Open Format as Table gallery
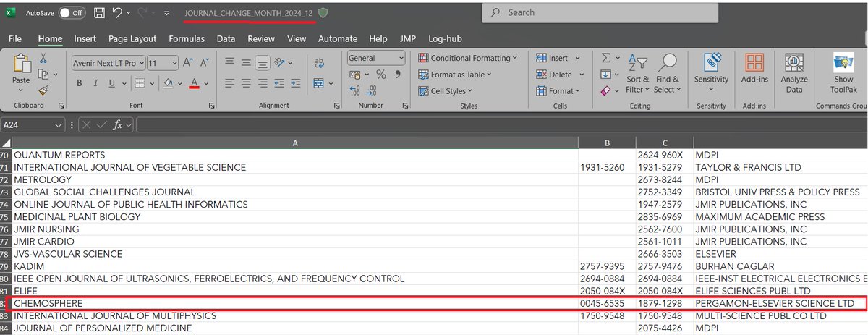The width and height of the screenshot is (868, 335). pyautogui.click(x=456, y=75)
